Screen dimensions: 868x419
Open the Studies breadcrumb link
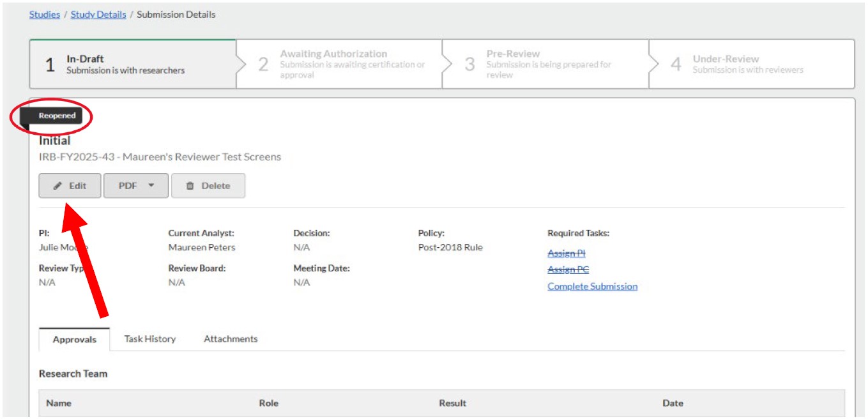tap(45, 14)
